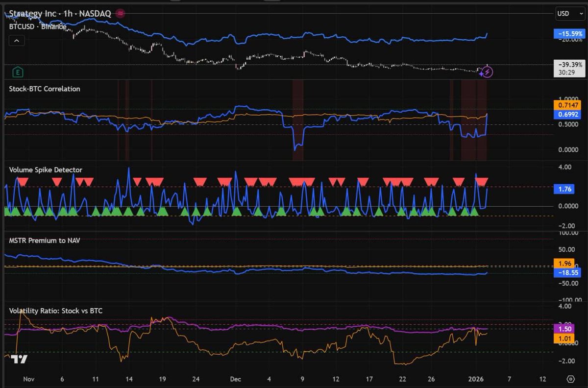Click the TradingView logo
Screen dimensions: 588x388
coord(20,359)
